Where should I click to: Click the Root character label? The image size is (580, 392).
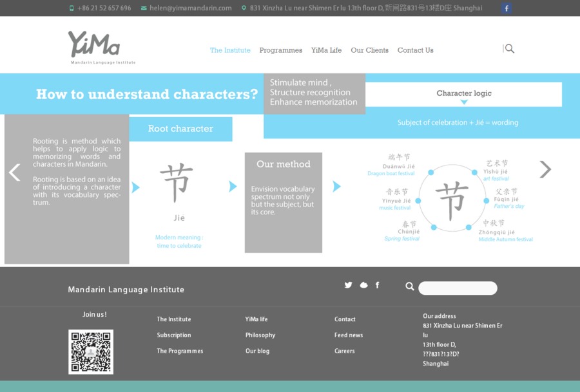180,129
